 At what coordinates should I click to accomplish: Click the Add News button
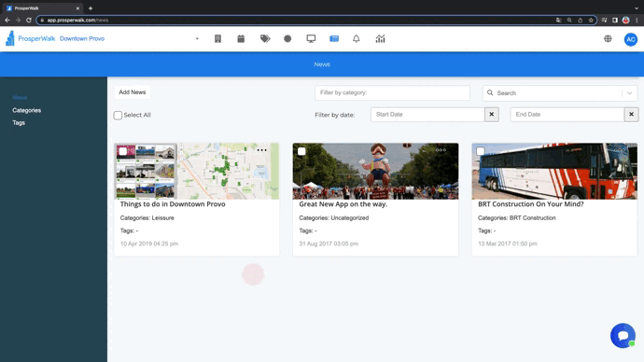133,92
